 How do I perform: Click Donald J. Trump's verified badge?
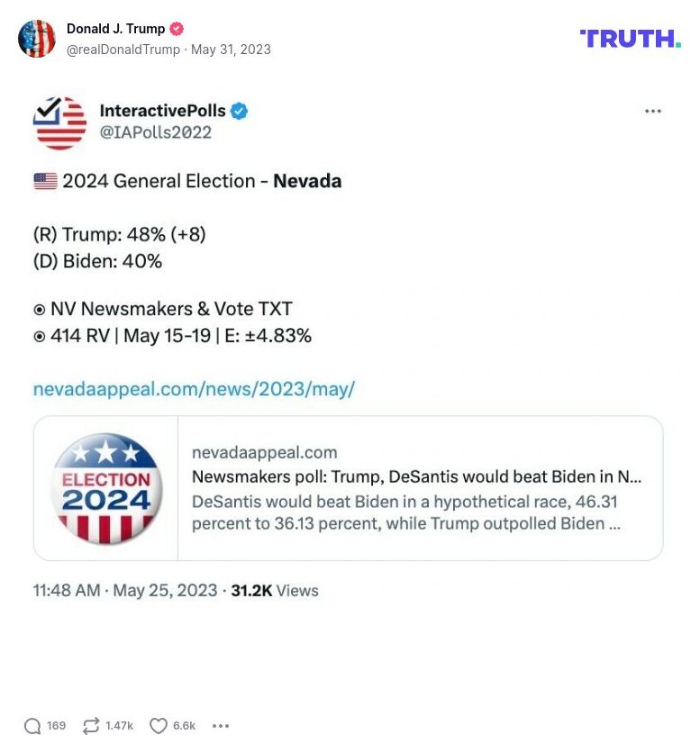click(177, 28)
